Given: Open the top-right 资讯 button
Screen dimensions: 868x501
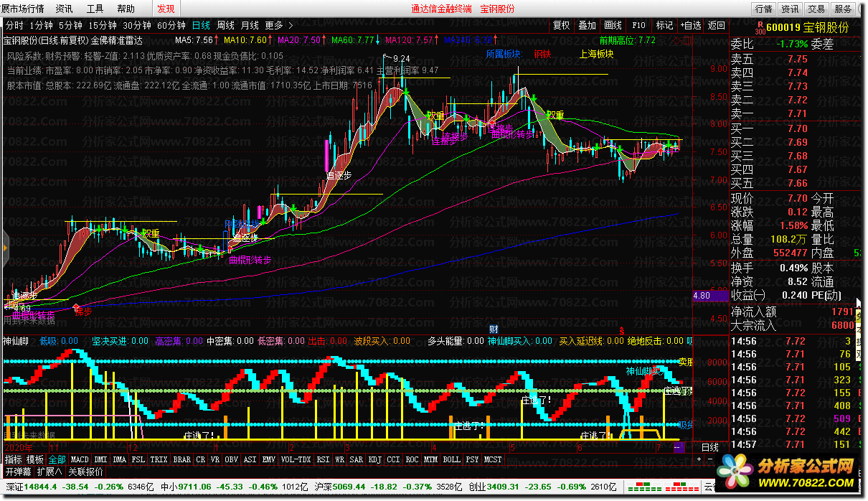Looking at the screenshot, I should coord(790,9).
